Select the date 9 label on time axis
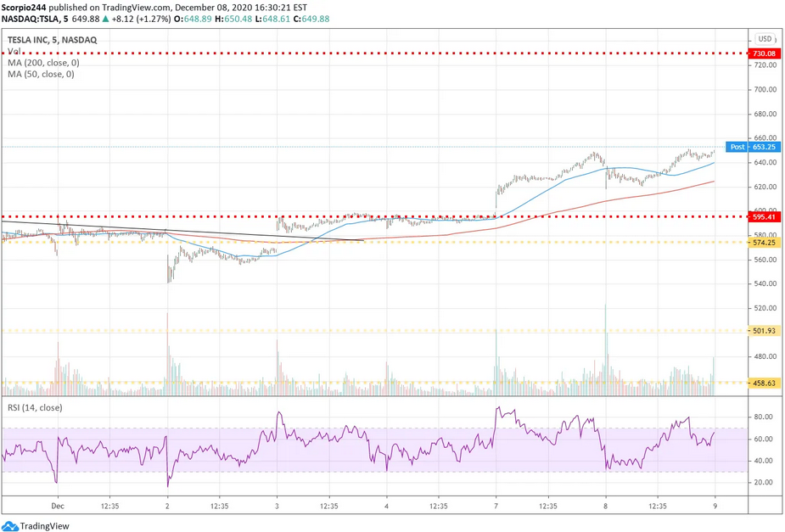Viewport: 785px width, 532px height. pos(715,506)
